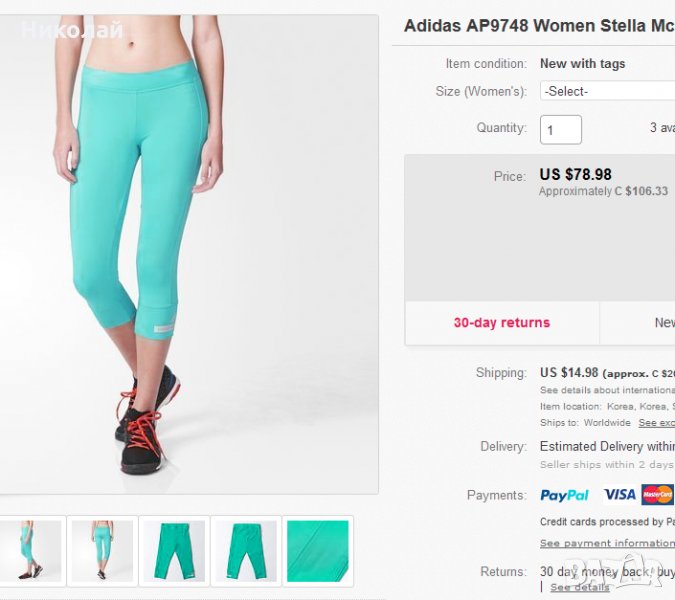The width and height of the screenshot is (675, 600).
Task: Click the US $14.98 shipping cost
Action: [x=569, y=373]
